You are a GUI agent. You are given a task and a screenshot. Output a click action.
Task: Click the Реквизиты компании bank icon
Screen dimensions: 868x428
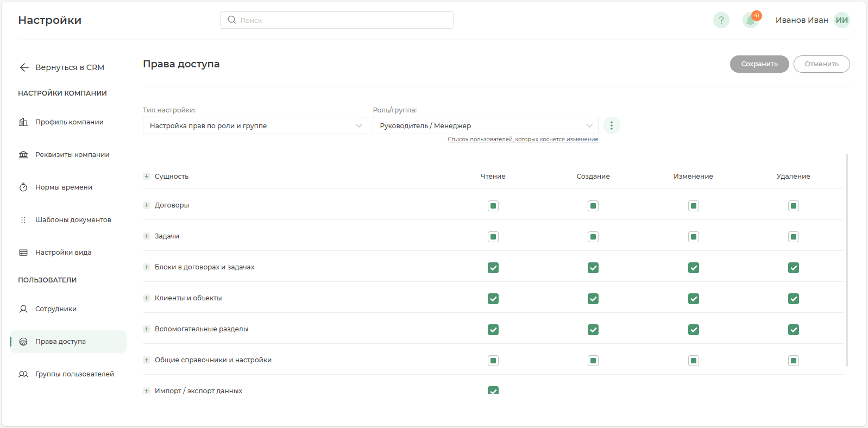tap(23, 155)
